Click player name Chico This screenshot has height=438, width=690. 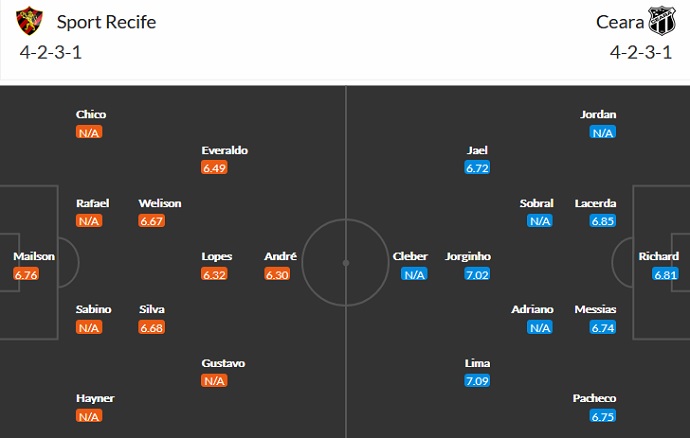click(x=91, y=114)
